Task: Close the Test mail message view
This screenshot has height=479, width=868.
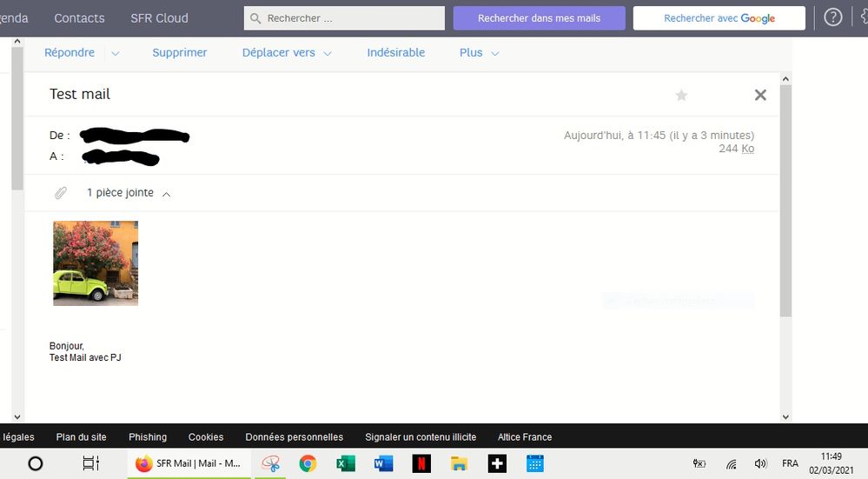Action: [x=760, y=95]
